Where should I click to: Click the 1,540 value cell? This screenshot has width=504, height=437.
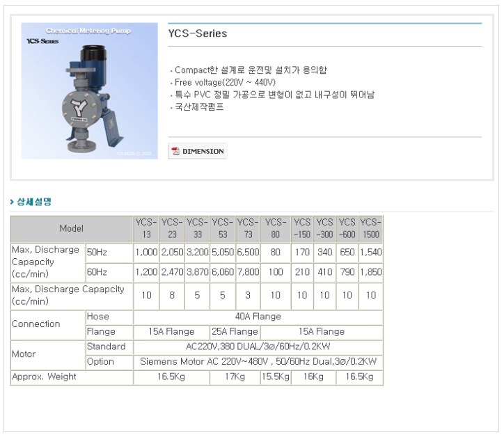tap(371, 253)
